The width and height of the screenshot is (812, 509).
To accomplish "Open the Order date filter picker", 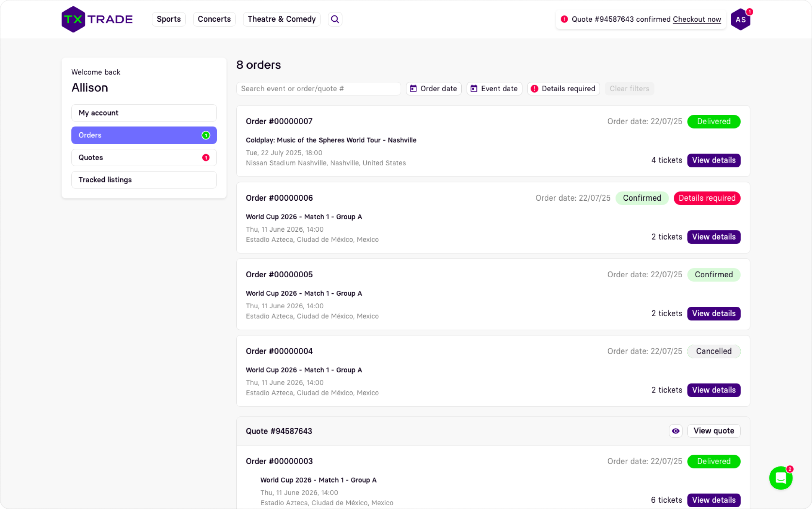I will pos(434,89).
